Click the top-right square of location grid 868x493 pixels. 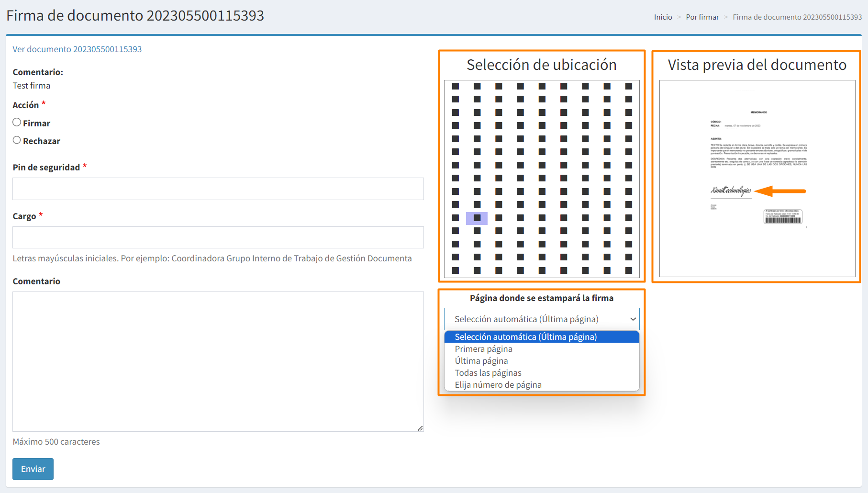629,86
